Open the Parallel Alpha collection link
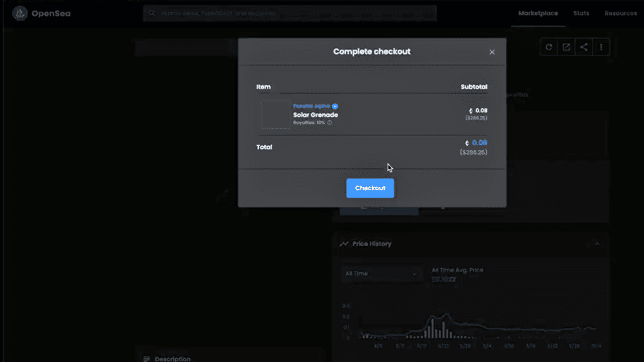644x362 pixels. [311, 106]
